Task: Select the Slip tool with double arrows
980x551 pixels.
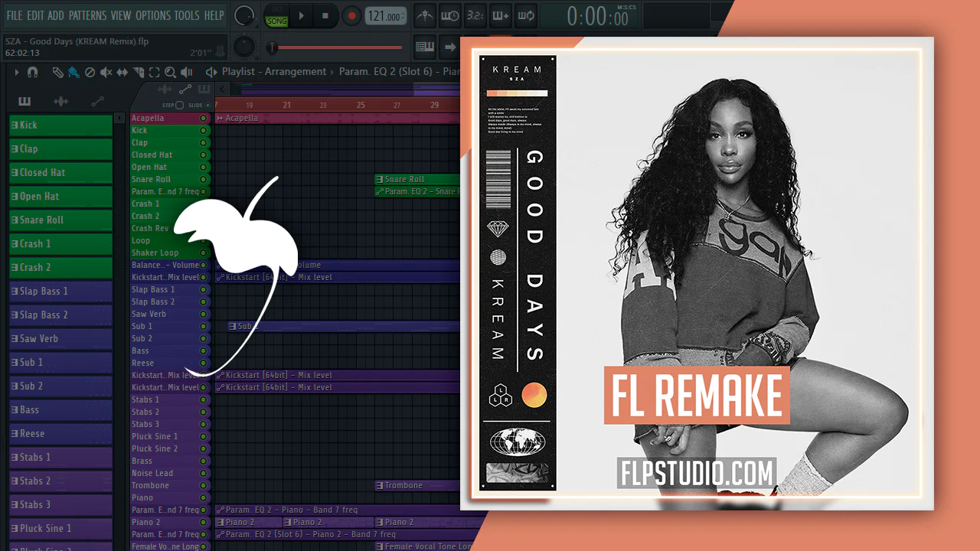Action: (x=122, y=72)
